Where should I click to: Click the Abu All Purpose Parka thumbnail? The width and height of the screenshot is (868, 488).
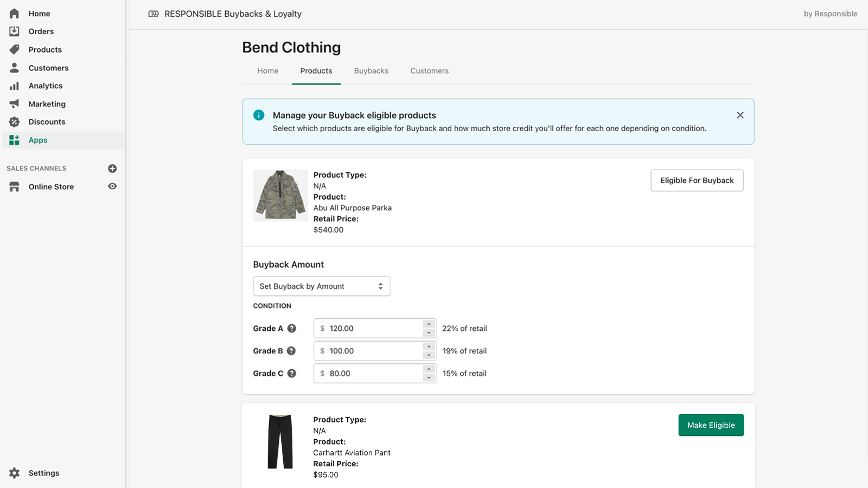click(280, 195)
